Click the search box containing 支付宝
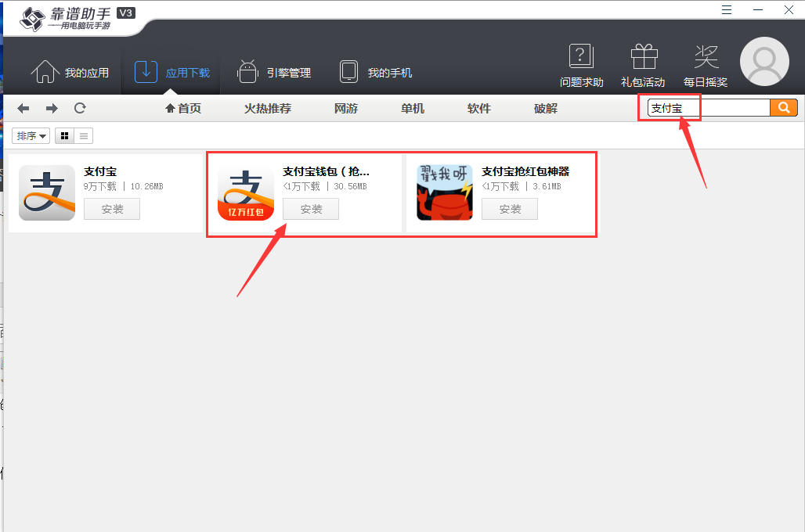The width and height of the screenshot is (805, 532). tap(709, 108)
